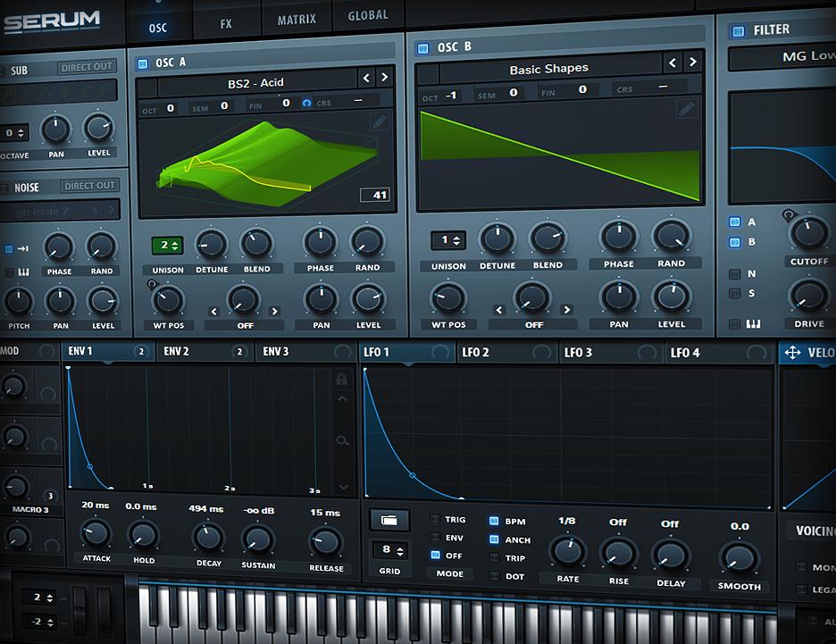836x644 pixels.
Task: Click the OSC A wavetable index 41 field
Action: [x=375, y=195]
